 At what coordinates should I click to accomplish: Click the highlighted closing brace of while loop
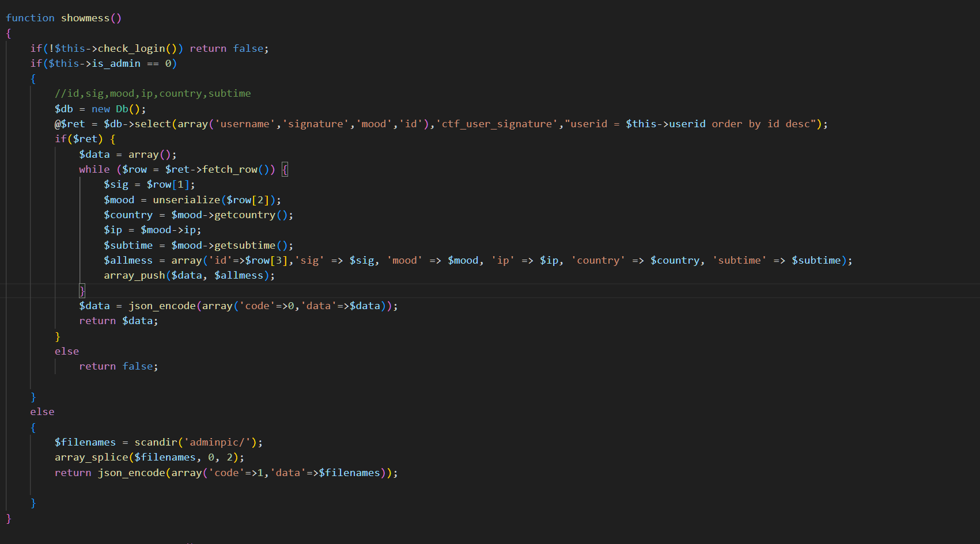tap(82, 291)
